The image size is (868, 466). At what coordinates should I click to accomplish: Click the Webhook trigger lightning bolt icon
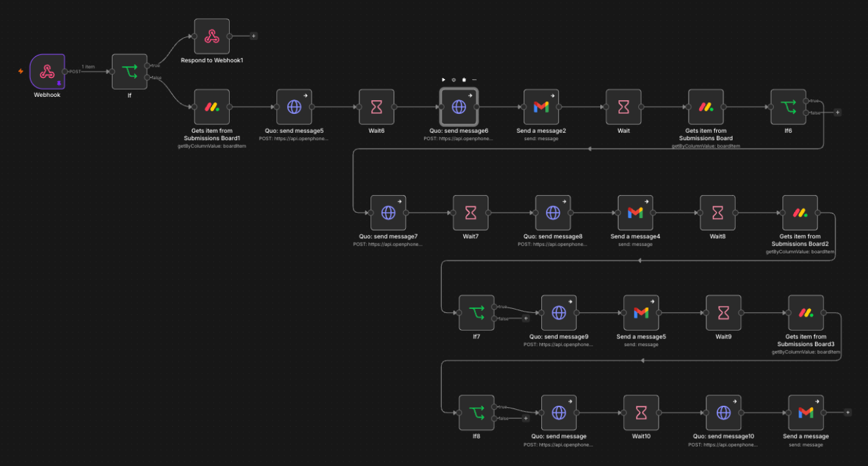pos(21,71)
